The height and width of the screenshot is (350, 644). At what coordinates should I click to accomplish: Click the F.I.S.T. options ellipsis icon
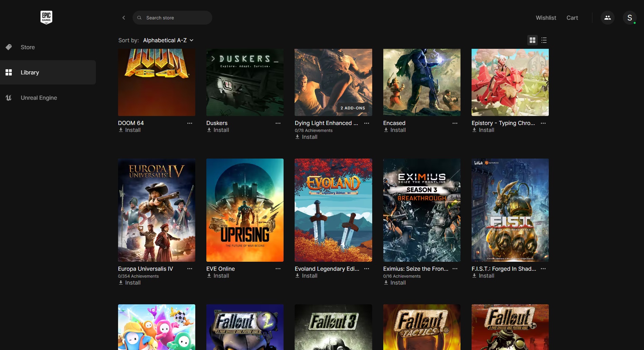point(543,269)
